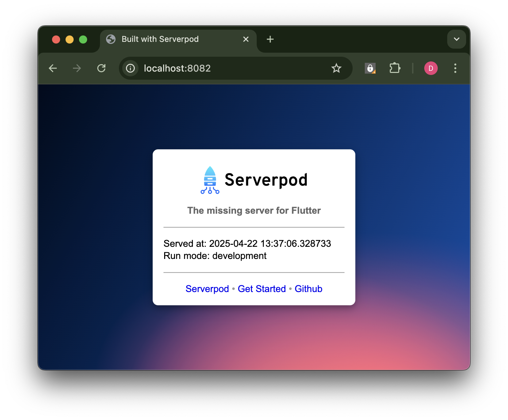Viewport: 508px width, 420px height.
Task: Close the Built with Serverpod tab
Action: 246,39
